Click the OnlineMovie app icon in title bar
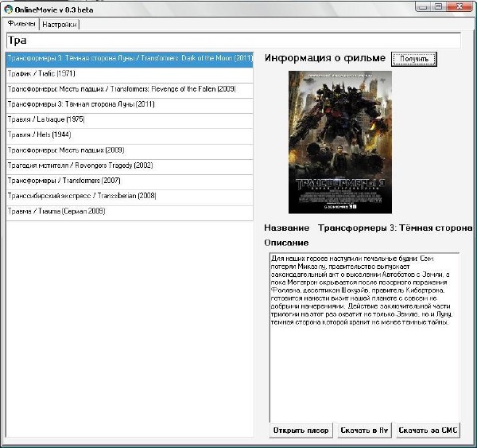The width and height of the screenshot is (477, 448). tap(8, 9)
